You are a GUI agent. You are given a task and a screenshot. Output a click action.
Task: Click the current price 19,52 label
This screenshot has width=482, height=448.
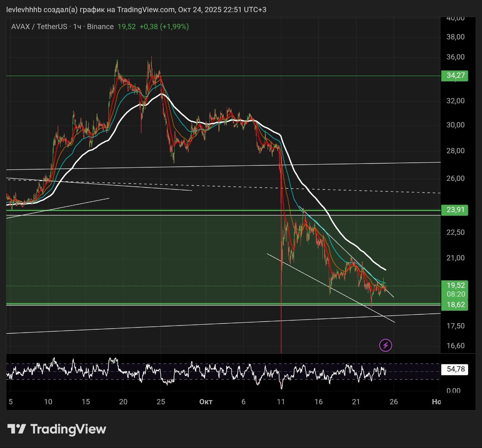point(456,285)
